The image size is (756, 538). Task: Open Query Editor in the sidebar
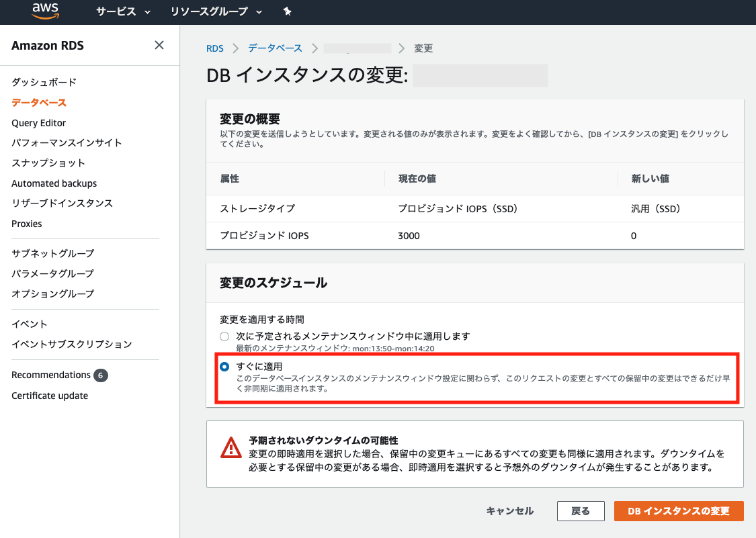[x=38, y=123]
